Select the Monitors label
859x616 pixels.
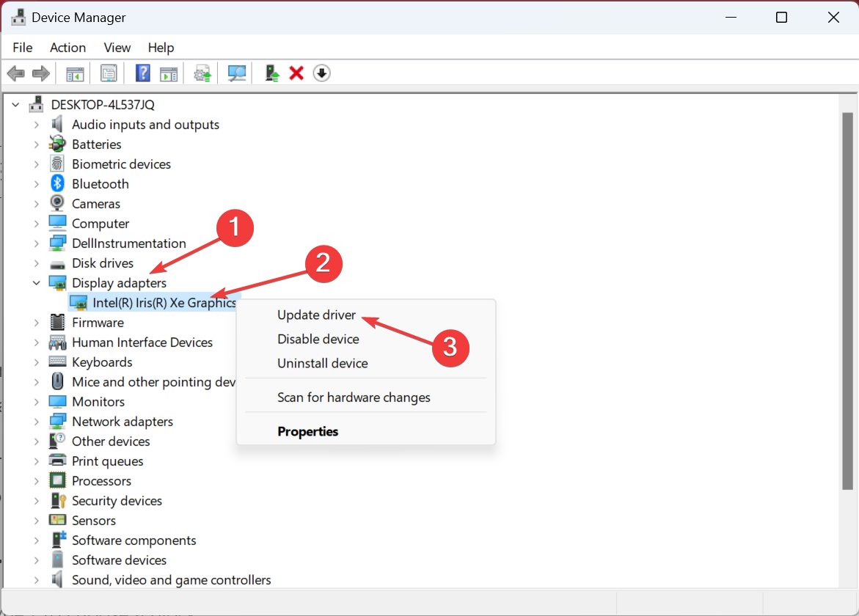98,401
